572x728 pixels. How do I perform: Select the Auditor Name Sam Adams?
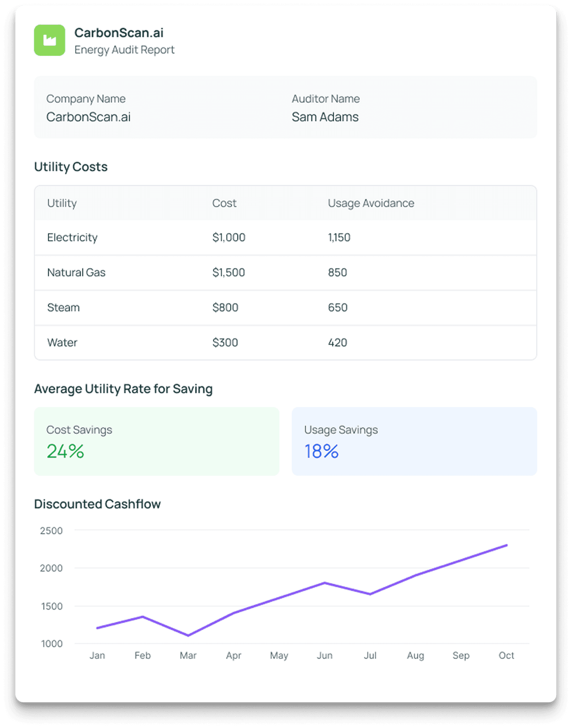325,117
